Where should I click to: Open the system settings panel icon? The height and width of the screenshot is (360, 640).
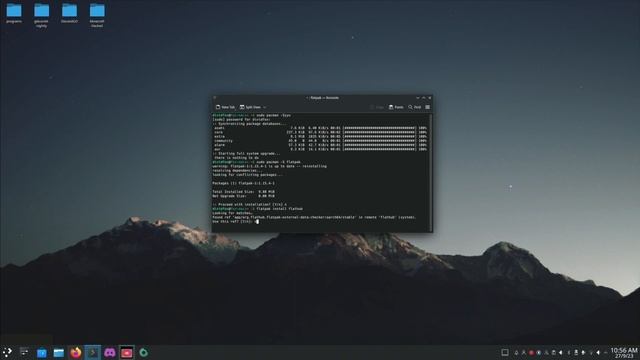click(x=24, y=352)
